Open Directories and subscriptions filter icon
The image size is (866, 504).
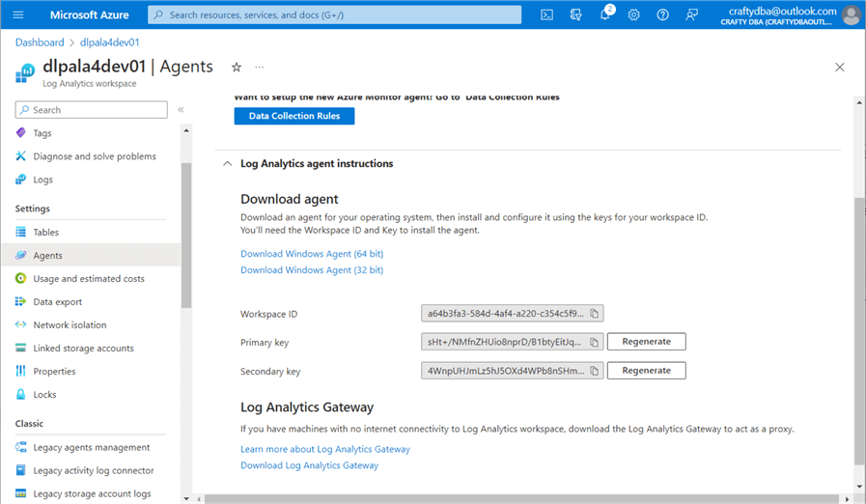pyautogui.click(x=576, y=14)
